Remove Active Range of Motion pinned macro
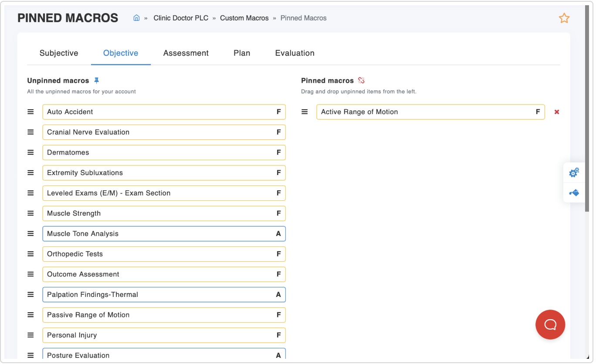The width and height of the screenshot is (596, 364). click(557, 112)
